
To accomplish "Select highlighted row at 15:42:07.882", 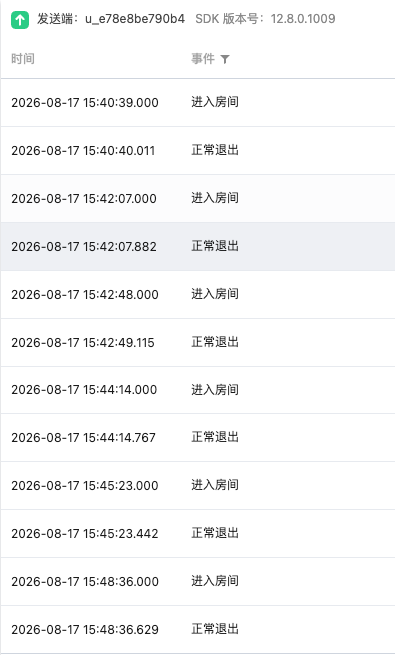I will (x=198, y=246).
